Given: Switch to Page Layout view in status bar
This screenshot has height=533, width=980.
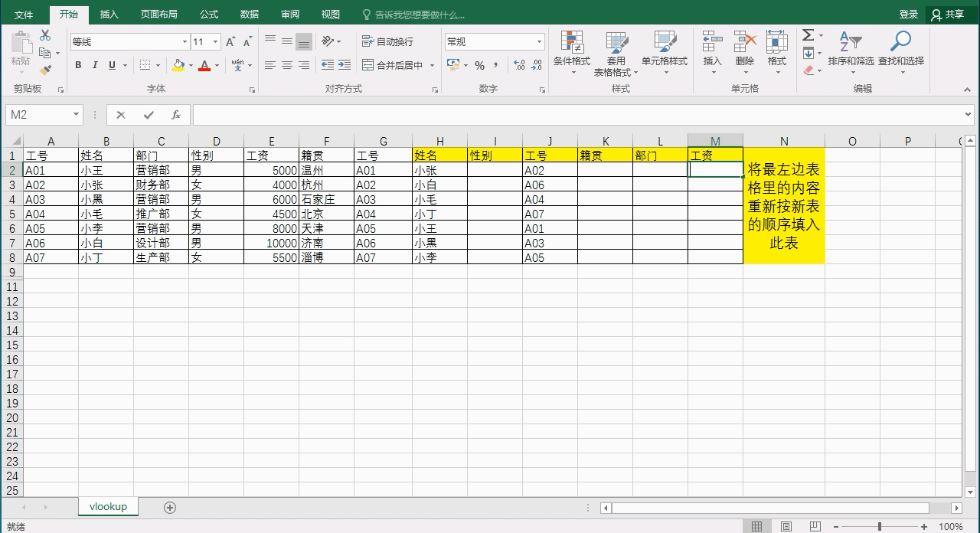Looking at the screenshot, I should (786, 526).
